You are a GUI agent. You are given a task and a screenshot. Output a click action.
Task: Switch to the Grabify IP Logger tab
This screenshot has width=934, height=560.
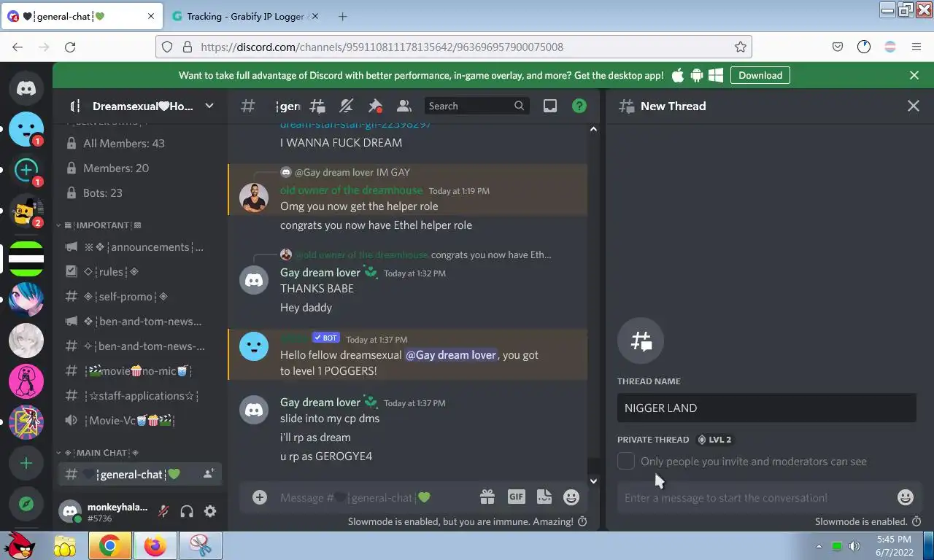pyautogui.click(x=245, y=16)
